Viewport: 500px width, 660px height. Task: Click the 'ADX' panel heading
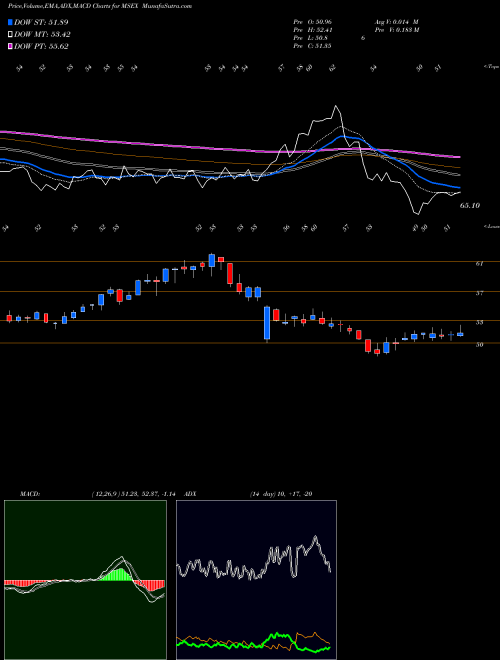click(x=191, y=494)
